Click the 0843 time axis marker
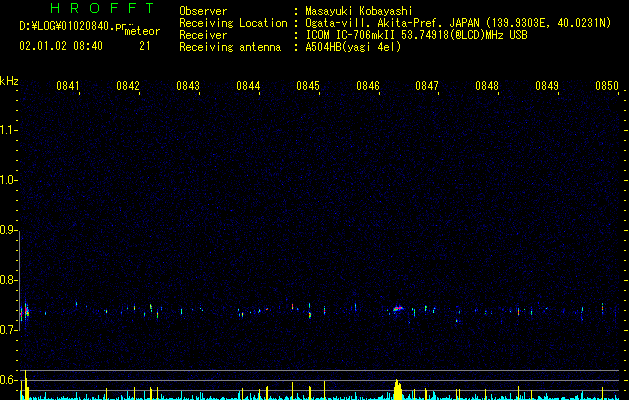 188,86
